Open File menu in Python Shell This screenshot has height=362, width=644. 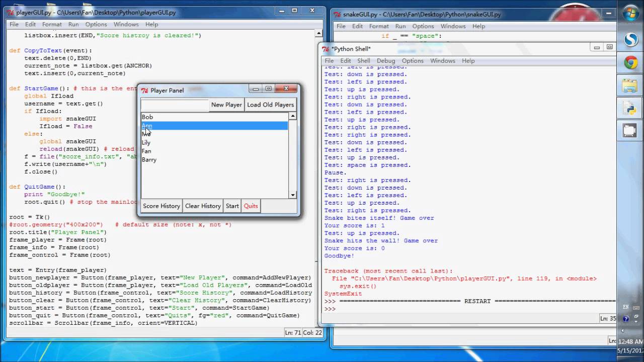tap(329, 61)
